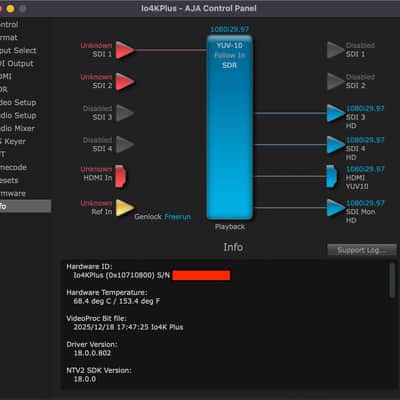The width and height of the screenshot is (400, 400).
Task: Click the Unknown label of Ref In
Action: pos(96,203)
